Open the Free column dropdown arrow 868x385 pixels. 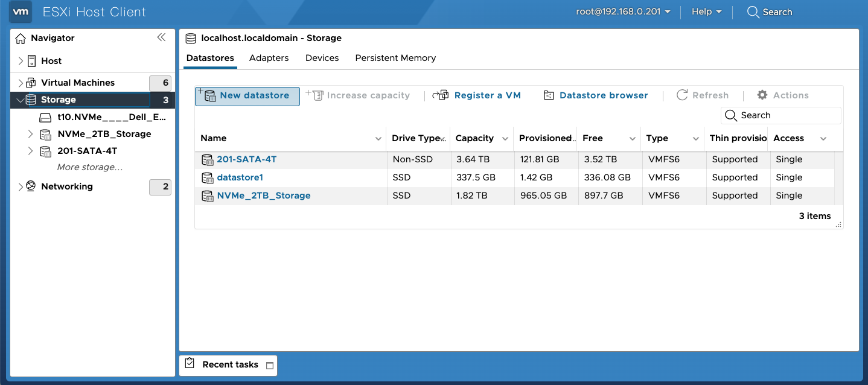point(633,139)
